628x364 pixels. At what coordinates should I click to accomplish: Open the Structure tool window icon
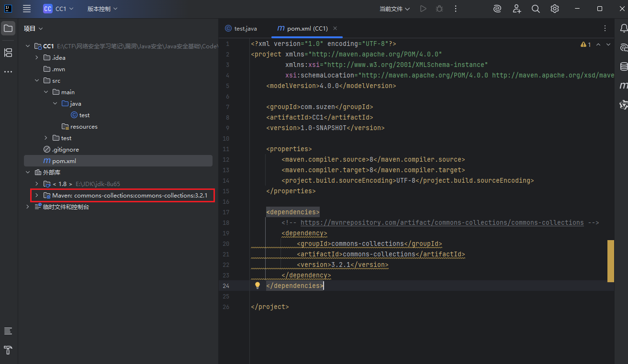click(x=8, y=53)
